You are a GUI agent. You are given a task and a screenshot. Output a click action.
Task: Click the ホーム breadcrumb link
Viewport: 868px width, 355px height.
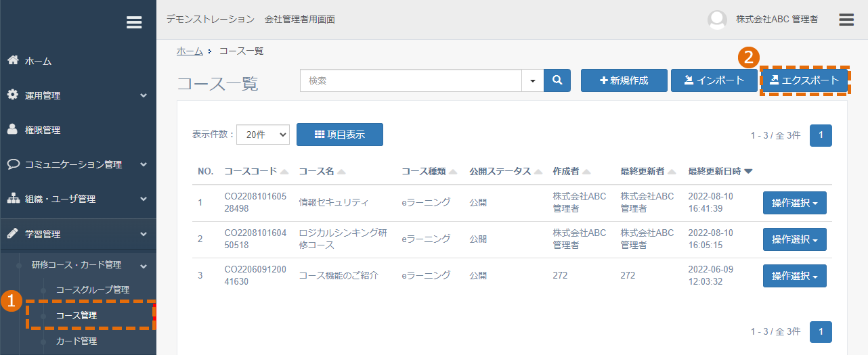190,51
